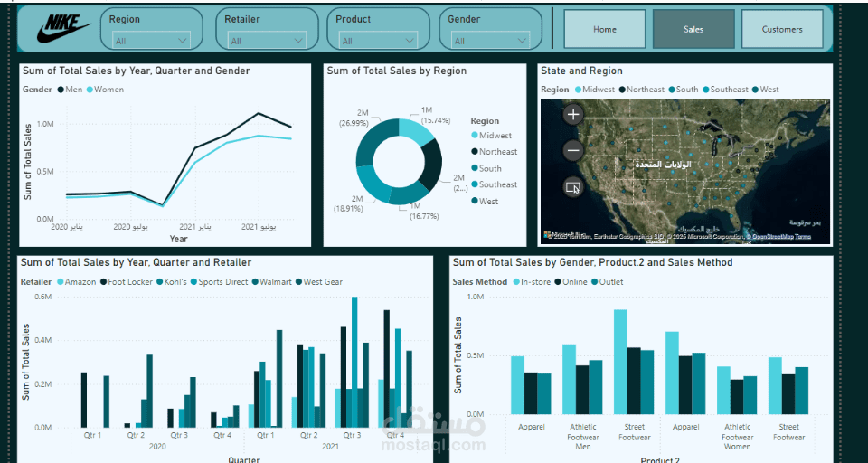Open the Retailer filter dropdown
Image resolution: width=868 pixels, height=463 pixels.
pyautogui.click(x=267, y=41)
